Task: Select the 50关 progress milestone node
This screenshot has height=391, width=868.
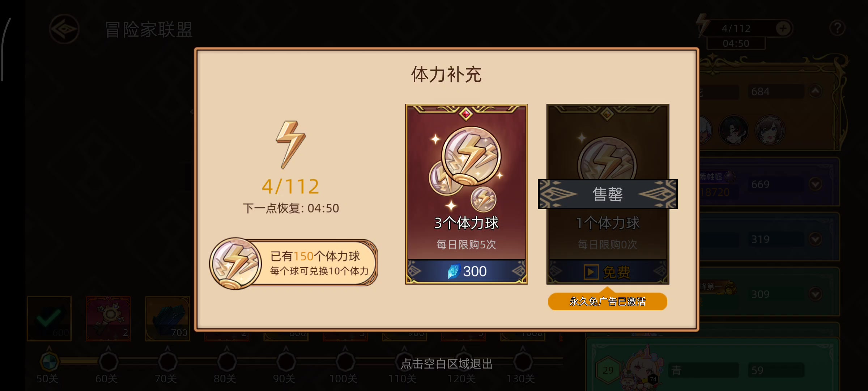Action: point(49,361)
